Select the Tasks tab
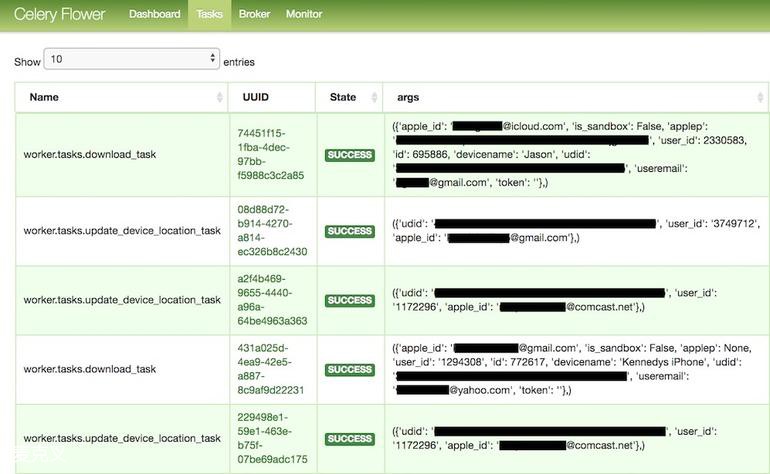The width and height of the screenshot is (770, 474). [x=209, y=14]
